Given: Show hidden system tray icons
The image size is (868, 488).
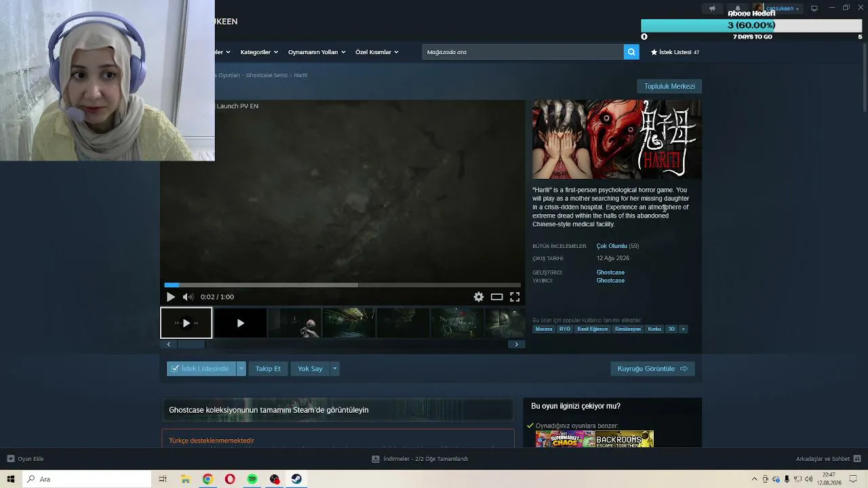Looking at the screenshot, I should click(754, 479).
